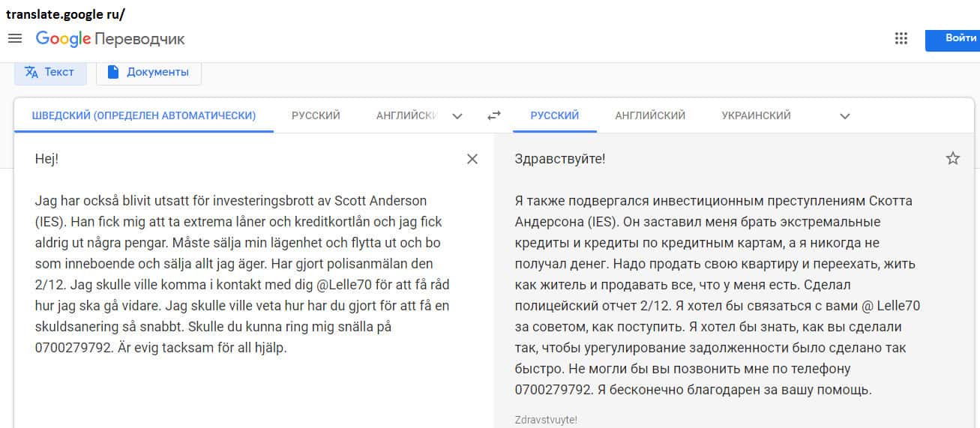The height and width of the screenshot is (428, 980).
Task: Swap source and target languages
Action: click(x=493, y=115)
